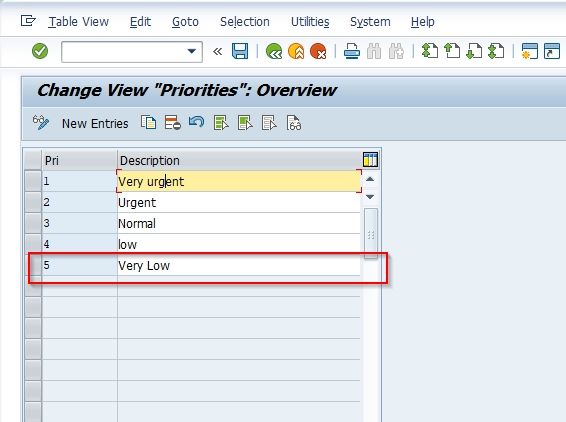Open the Table View menu
The image size is (566, 422).
pyautogui.click(x=79, y=22)
